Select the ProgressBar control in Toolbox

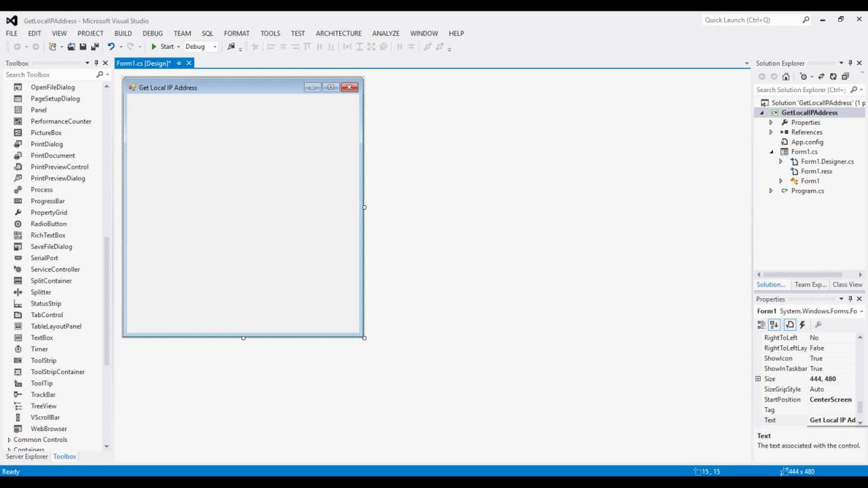click(47, 201)
